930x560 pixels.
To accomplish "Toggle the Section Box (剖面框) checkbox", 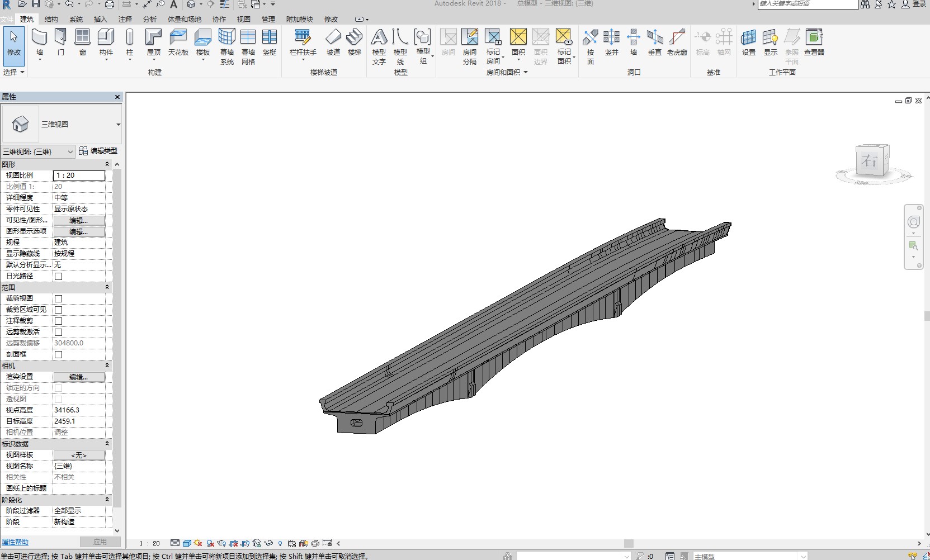I will click(x=58, y=354).
